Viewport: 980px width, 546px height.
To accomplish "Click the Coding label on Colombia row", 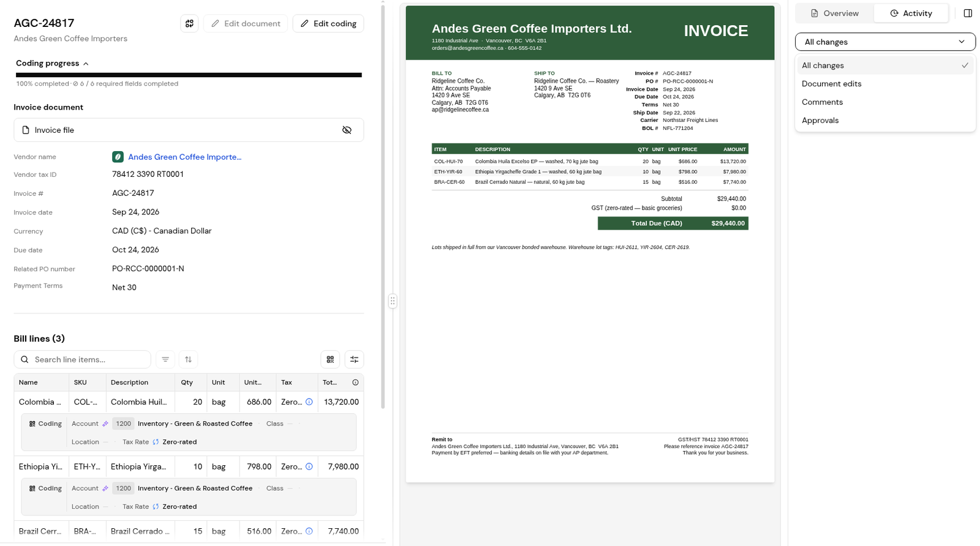I will [x=45, y=424].
